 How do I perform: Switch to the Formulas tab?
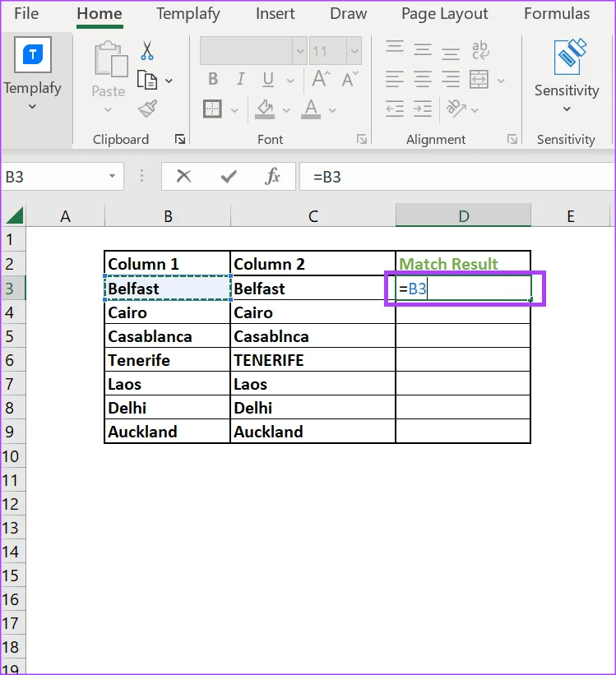[x=557, y=13]
